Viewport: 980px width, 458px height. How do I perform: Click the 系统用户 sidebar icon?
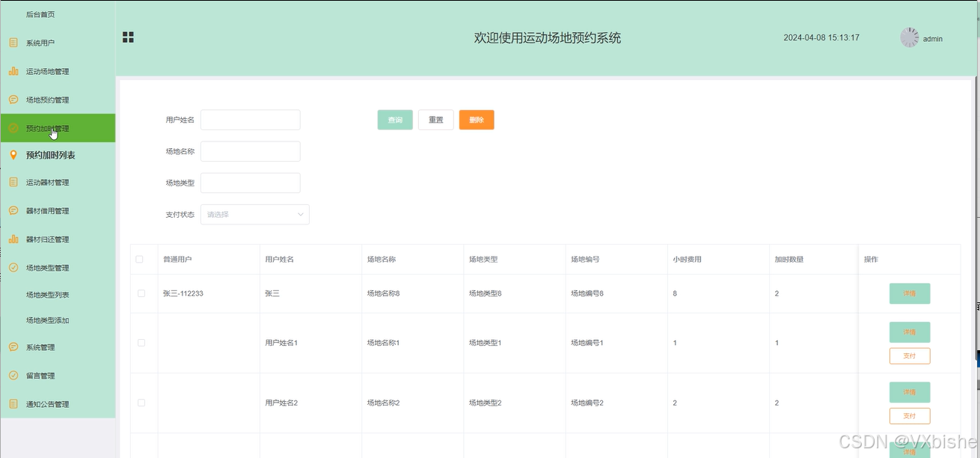click(13, 43)
